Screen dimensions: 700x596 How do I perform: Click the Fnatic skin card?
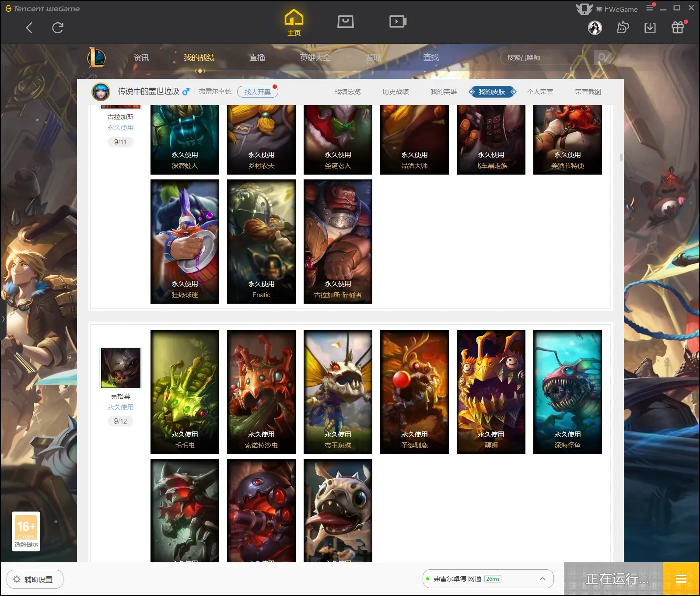tap(261, 242)
